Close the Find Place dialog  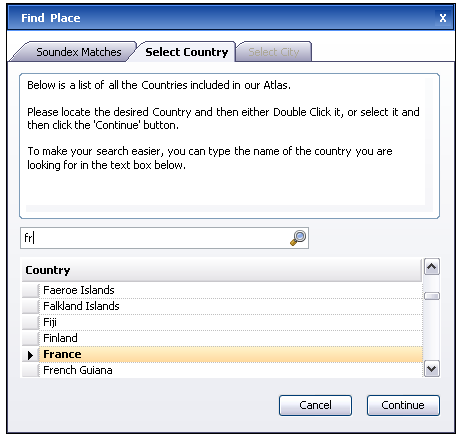[x=443, y=18]
